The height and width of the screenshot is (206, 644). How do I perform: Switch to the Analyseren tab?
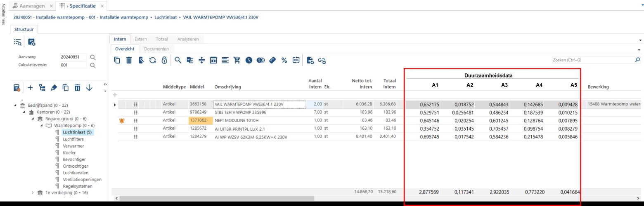188,39
